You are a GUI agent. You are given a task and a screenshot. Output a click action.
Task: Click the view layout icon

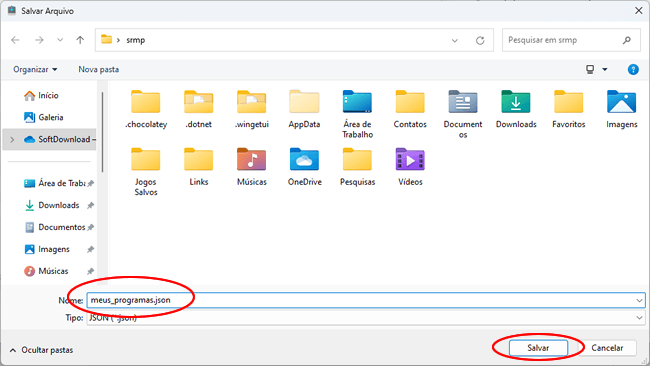pyautogui.click(x=590, y=69)
